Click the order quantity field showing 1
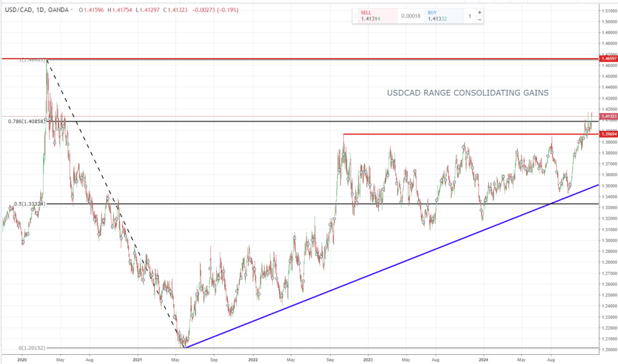Screen dimensions: 618x364 click(469, 16)
